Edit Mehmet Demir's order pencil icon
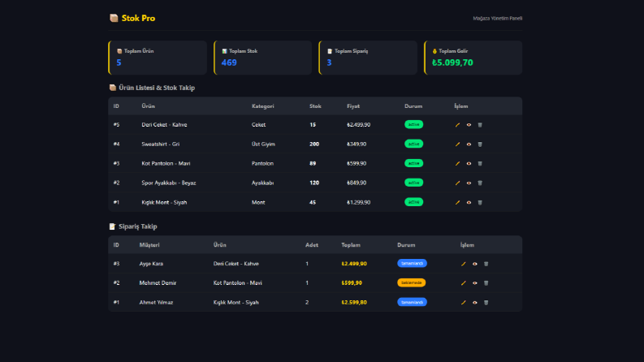Image resolution: width=644 pixels, height=362 pixels. (463, 283)
